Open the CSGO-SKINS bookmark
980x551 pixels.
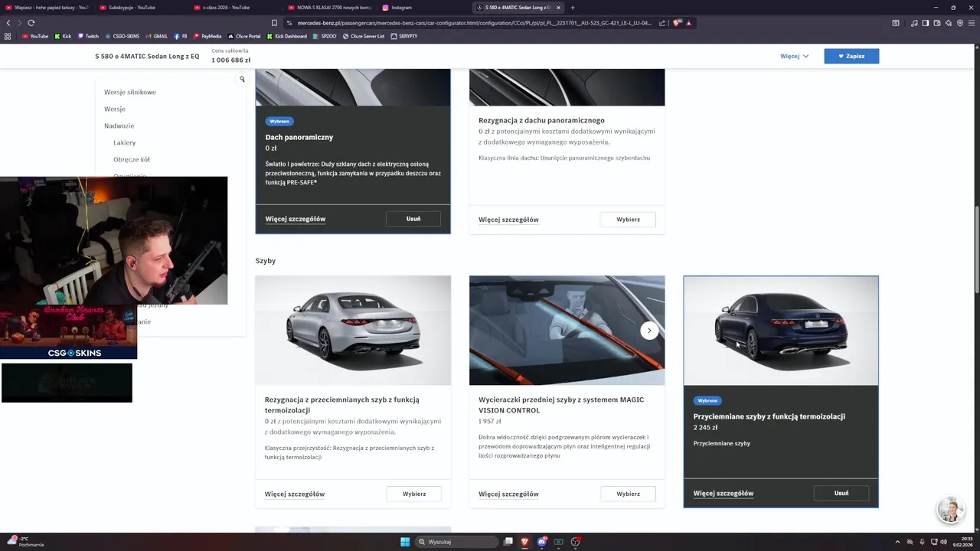(x=122, y=36)
